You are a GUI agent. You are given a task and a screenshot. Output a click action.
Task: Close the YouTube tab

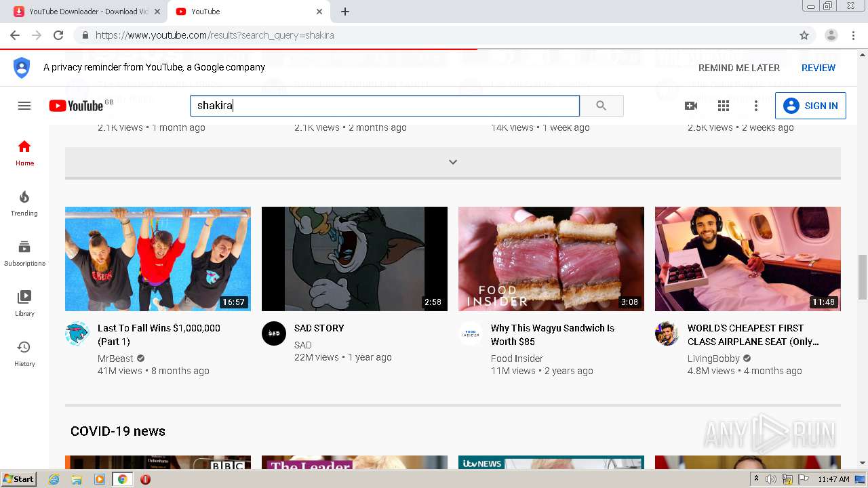click(319, 12)
